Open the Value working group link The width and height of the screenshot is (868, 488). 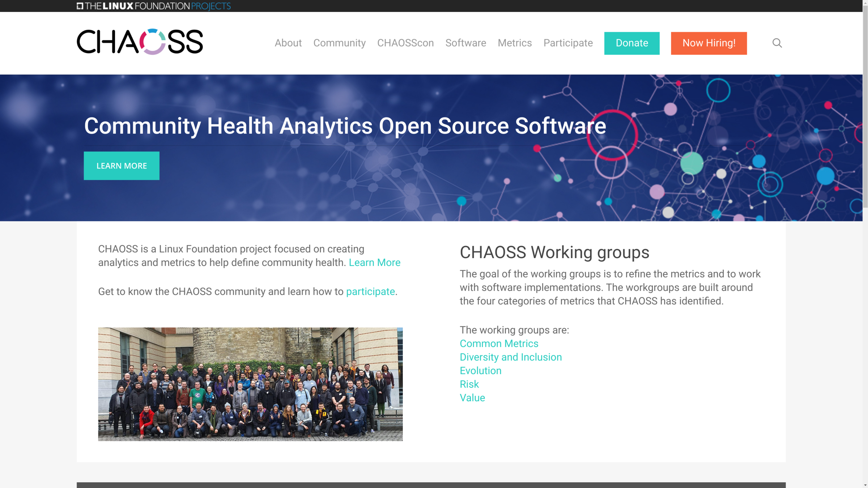point(472,398)
